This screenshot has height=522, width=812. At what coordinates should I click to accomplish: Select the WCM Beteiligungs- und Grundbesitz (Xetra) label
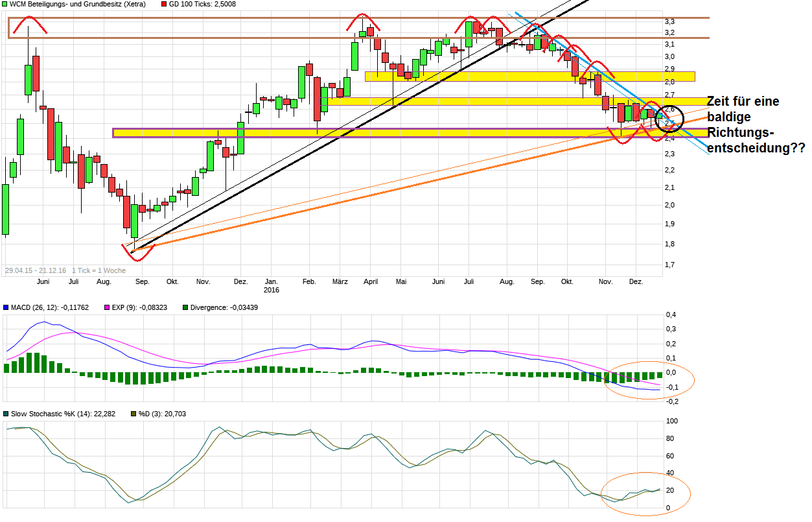[x=78, y=4]
